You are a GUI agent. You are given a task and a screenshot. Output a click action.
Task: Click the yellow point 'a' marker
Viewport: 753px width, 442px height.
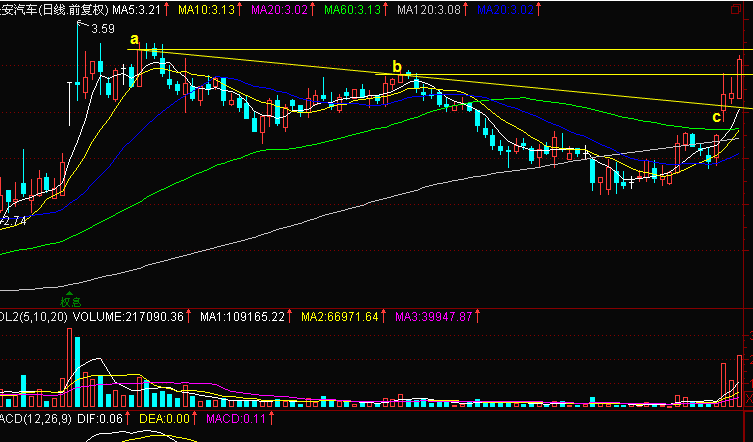[x=134, y=39]
